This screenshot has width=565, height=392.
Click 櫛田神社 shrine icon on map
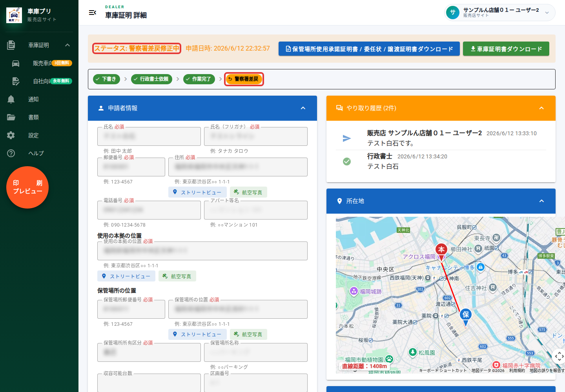pyautogui.click(x=478, y=249)
